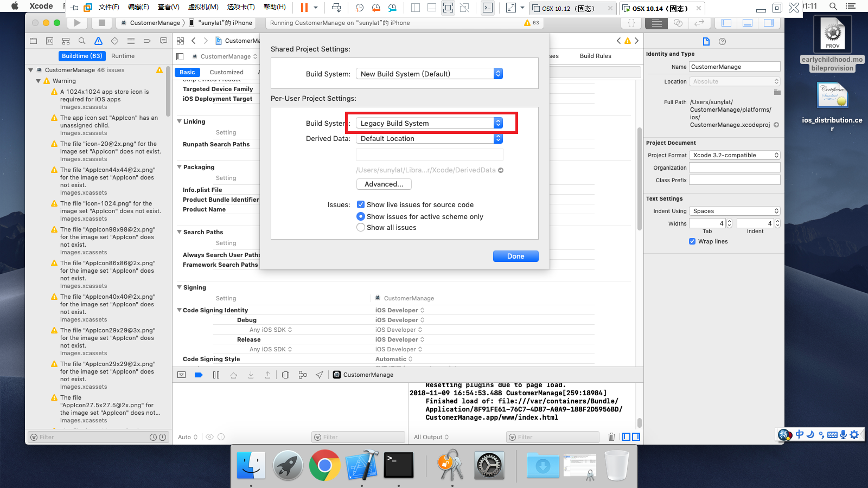Viewport: 868px width, 488px height.
Task: Toggle the Inspectors panel visibility
Action: pos(769,23)
